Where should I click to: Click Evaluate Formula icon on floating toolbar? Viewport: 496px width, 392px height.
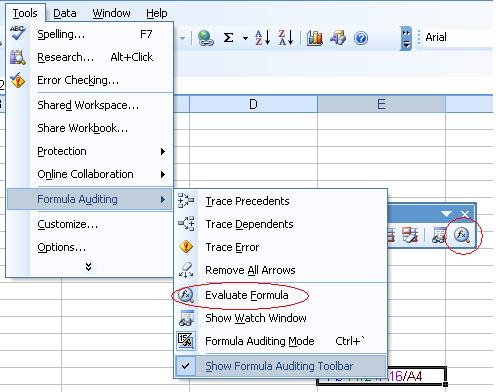462,235
